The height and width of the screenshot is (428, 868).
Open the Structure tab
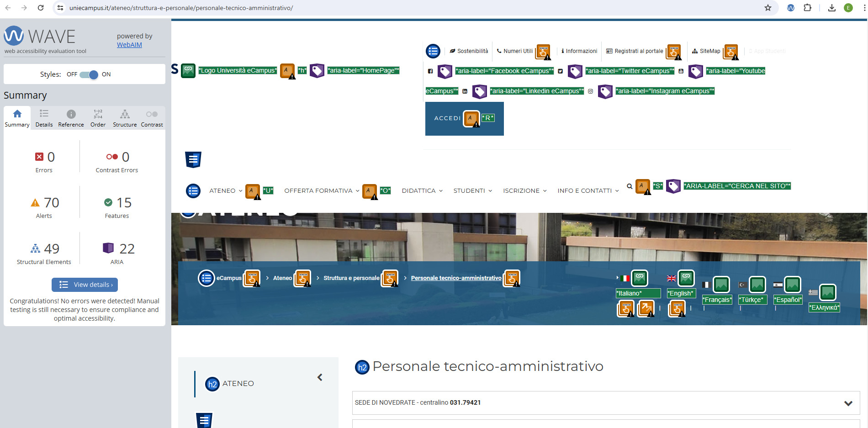125,118
